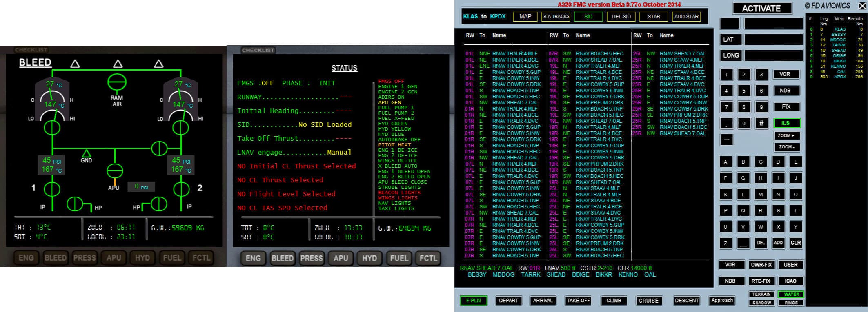Click the GND triangle on bleed diagram
Image resolution: width=868 pixels, height=312 pixels.
(x=86, y=154)
